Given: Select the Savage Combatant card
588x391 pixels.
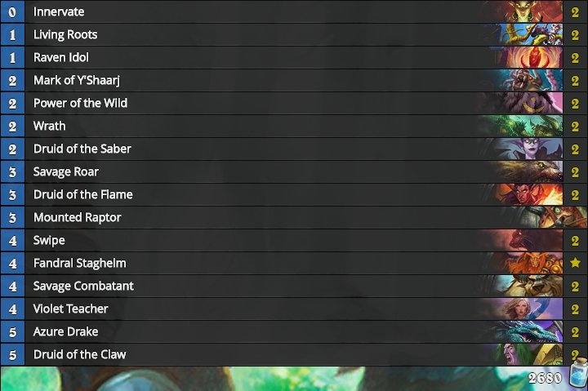Looking at the screenshot, I should [x=245, y=286].
